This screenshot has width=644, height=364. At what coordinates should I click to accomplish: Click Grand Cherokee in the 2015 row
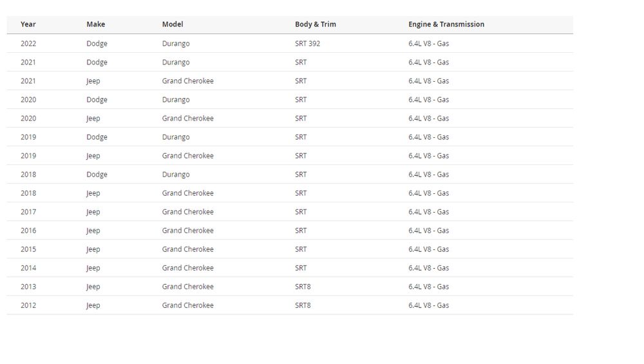(187, 249)
